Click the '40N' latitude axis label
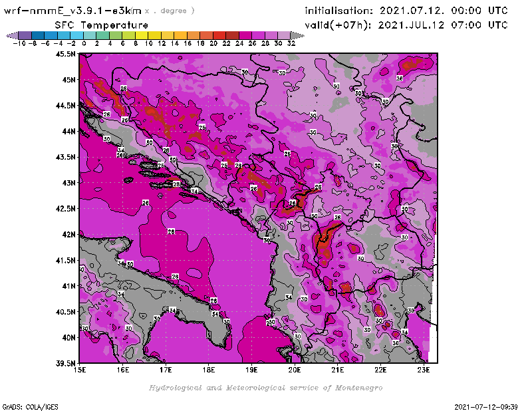This screenshot has width=532, height=411. (68, 338)
